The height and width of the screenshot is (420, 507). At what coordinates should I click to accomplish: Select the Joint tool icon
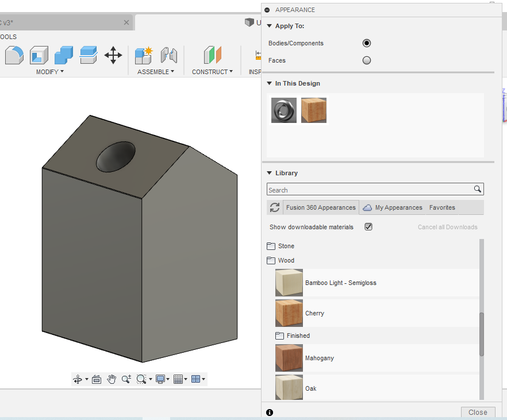pyautogui.click(x=168, y=56)
